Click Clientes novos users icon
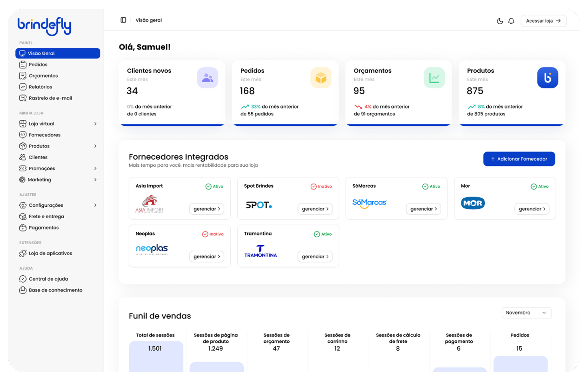Viewport: 588px width, 380px height. (x=207, y=78)
